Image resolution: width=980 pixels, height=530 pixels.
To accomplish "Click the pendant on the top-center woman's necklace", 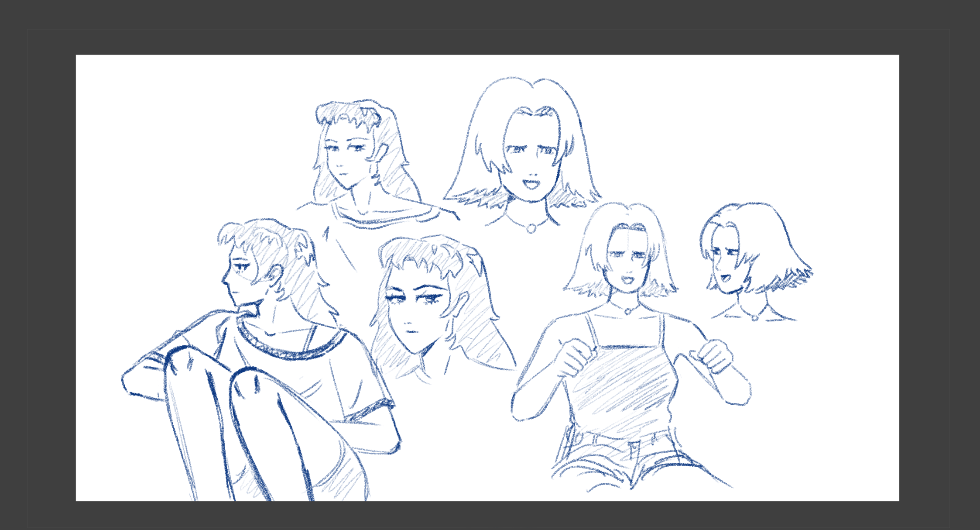I will [531, 228].
